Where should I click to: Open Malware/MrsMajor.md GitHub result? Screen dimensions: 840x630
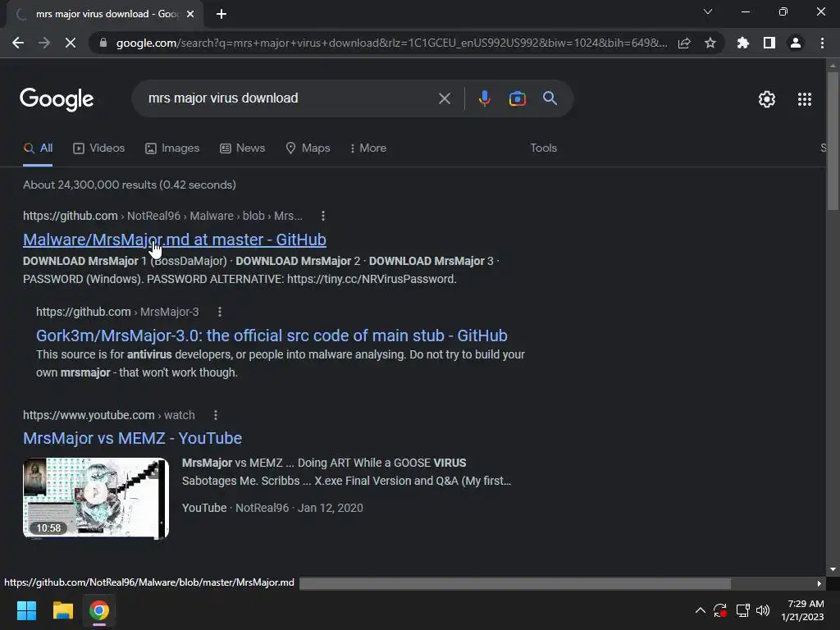click(175, 240)
